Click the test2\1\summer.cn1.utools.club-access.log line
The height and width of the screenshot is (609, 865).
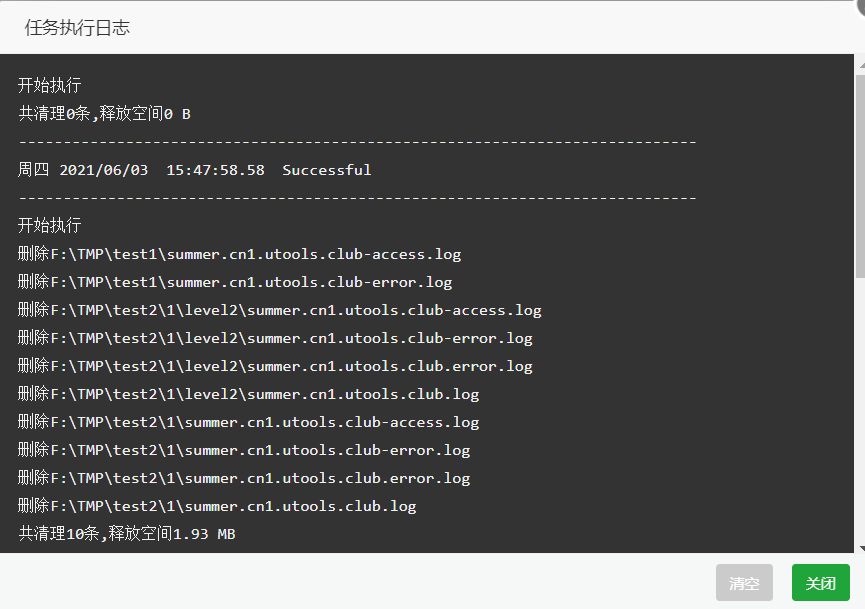click(x=248, y=422)
